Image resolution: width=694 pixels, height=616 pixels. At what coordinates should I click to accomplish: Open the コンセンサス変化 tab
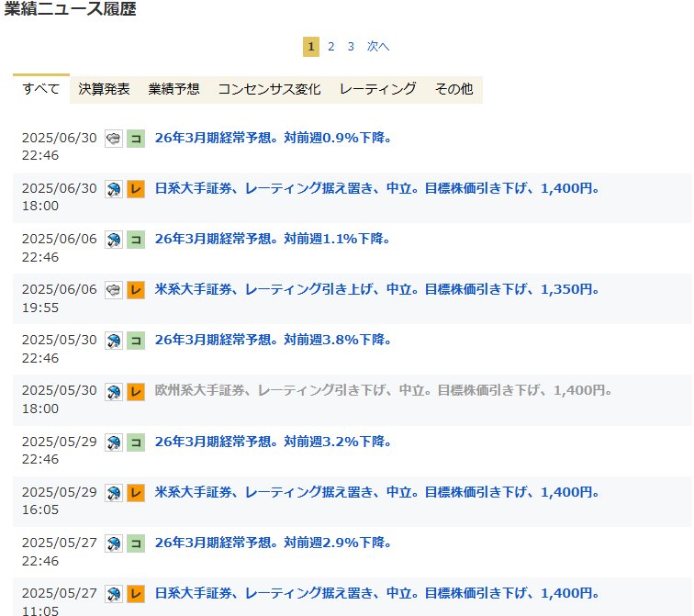(270, 89)
